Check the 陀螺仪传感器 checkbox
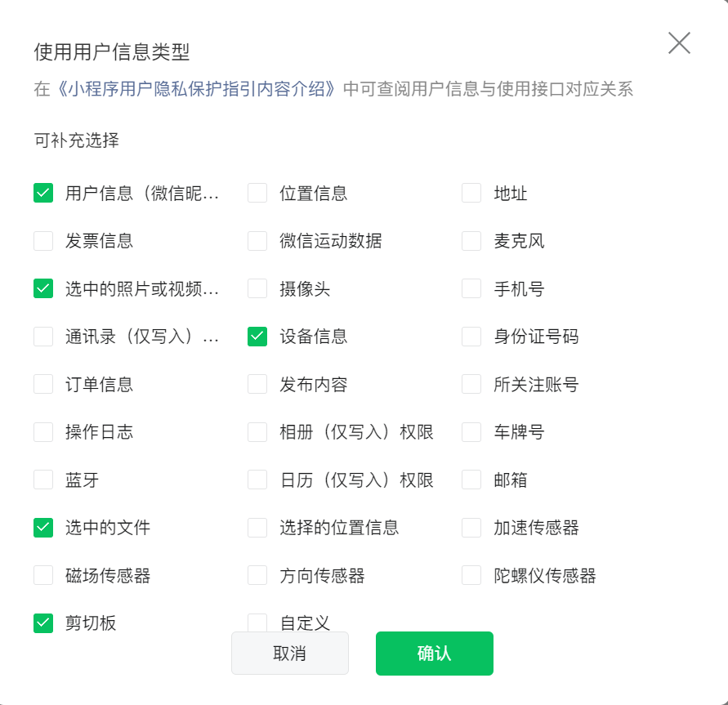The height and width of the screenshot is (705, 728). pyautogui.click(x=471, y=575)
